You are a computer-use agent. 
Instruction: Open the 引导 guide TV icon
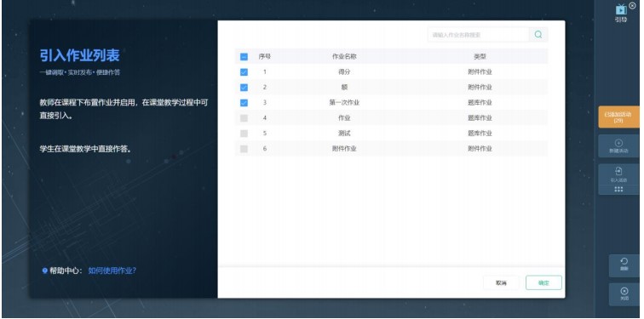coord(621,9)
